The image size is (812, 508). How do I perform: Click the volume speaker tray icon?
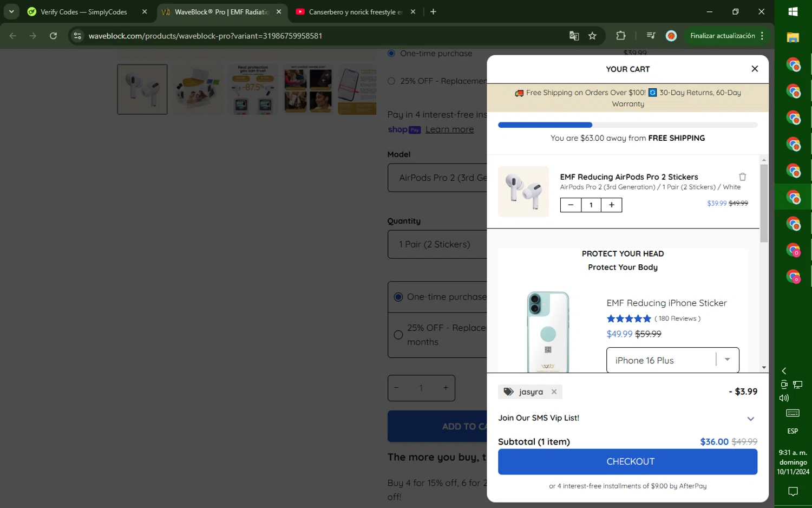(x=784, y=398)
